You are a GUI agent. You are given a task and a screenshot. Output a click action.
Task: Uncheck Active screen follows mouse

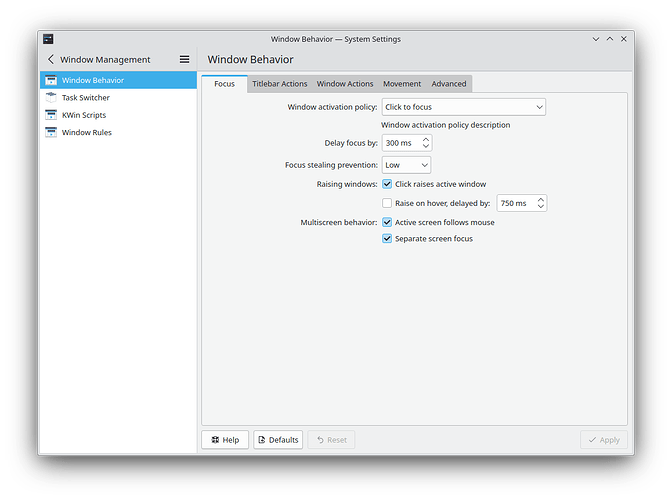coord(387,222)
